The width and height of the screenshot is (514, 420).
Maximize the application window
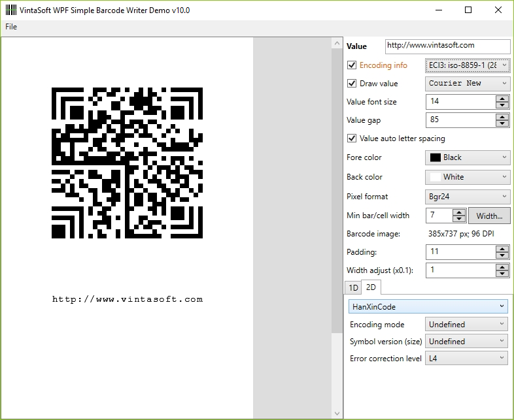click(468, 10)
